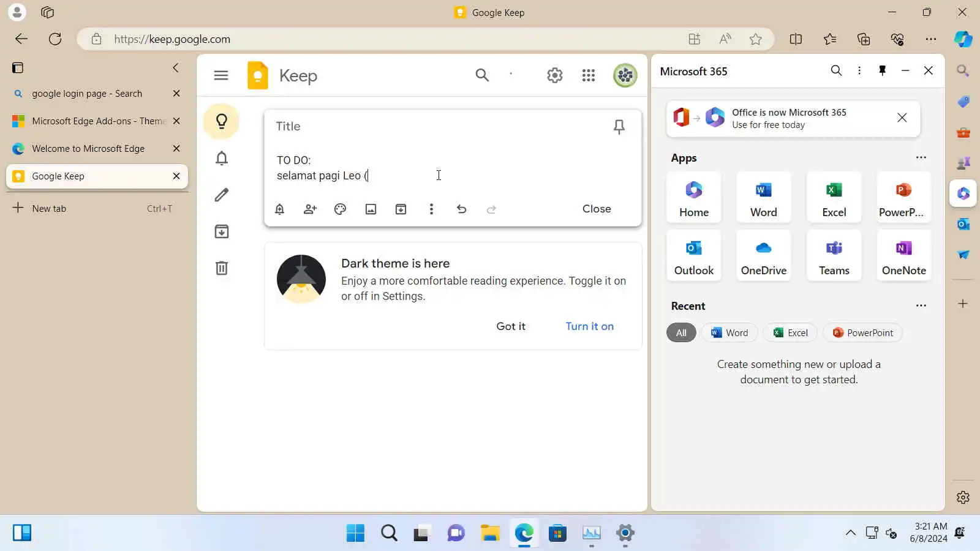980x551 pixels.
Task: Add a reminder to the note
Action: pyautogui.click(x=280, y=209)
